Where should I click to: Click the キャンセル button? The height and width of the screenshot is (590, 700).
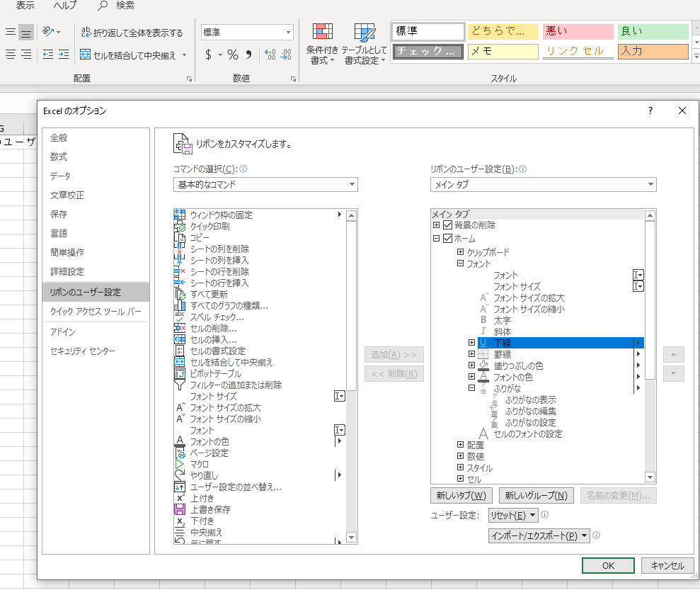coord(667,565)
